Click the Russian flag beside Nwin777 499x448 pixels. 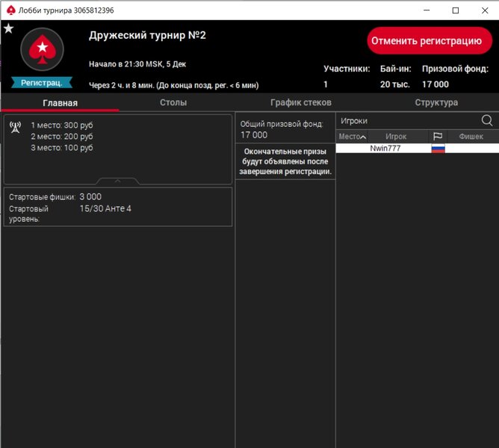tap(438, 149)
